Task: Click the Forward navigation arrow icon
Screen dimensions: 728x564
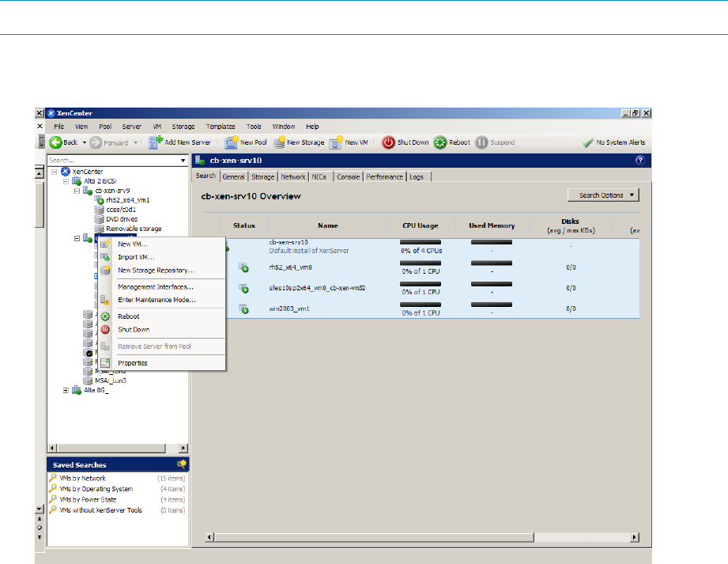Action: click(96, 142)
